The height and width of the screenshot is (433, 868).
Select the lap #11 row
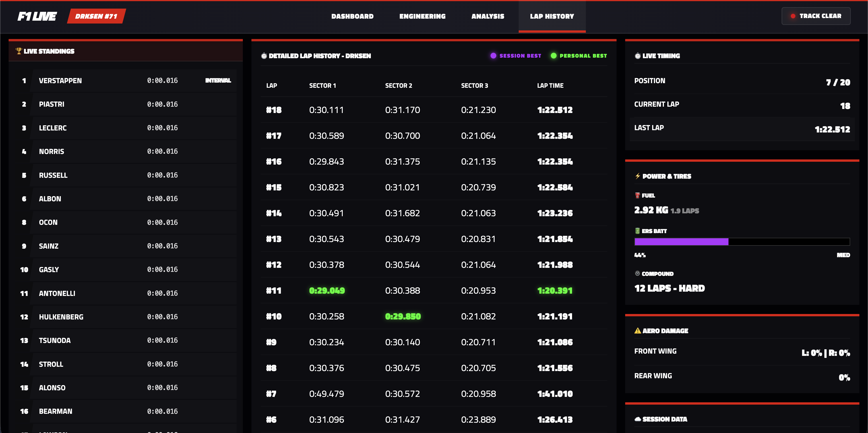coord(434,290)
